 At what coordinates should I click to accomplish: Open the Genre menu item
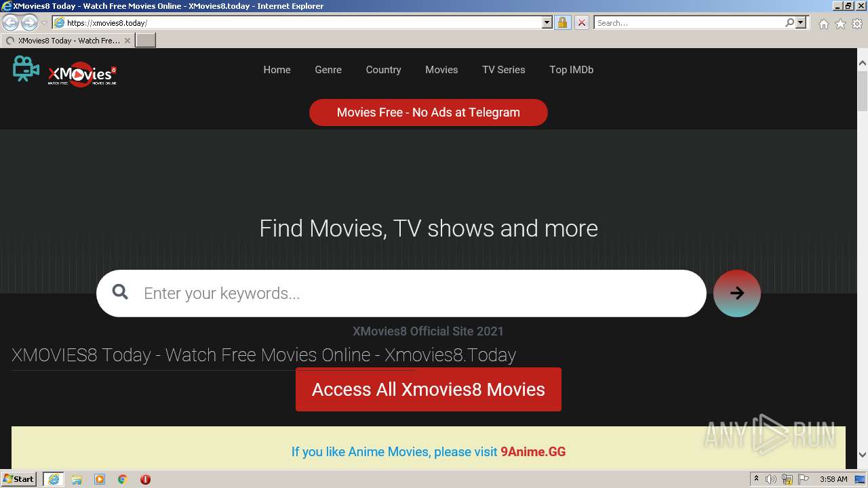[x=328, y=70]
